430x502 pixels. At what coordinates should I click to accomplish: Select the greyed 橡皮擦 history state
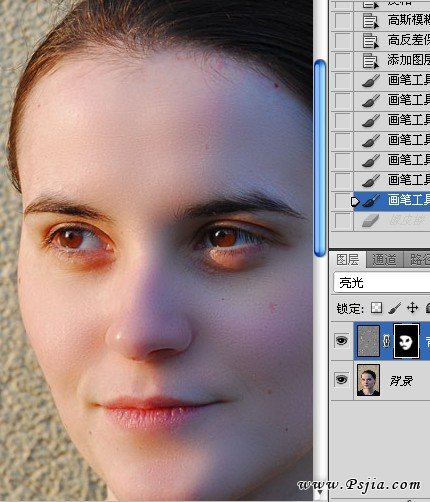pyautogui.click(x=391, y=221)
